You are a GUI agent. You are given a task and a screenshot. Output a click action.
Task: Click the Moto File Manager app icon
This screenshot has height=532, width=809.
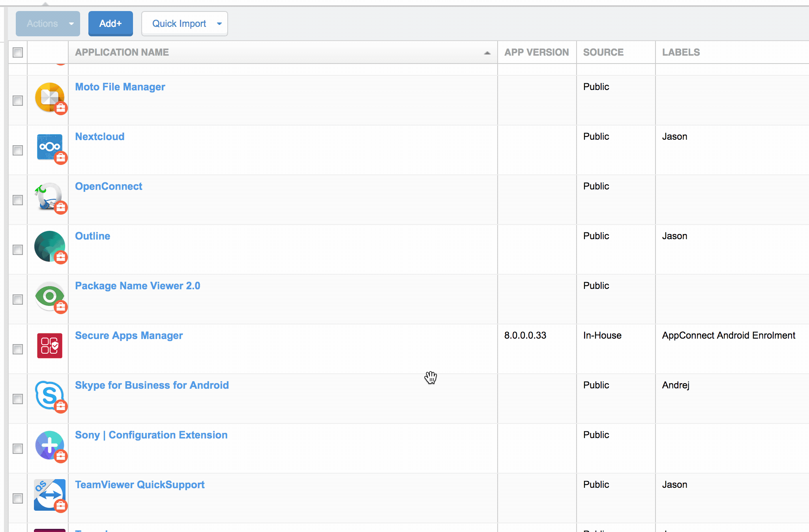[x=49, y=97]
